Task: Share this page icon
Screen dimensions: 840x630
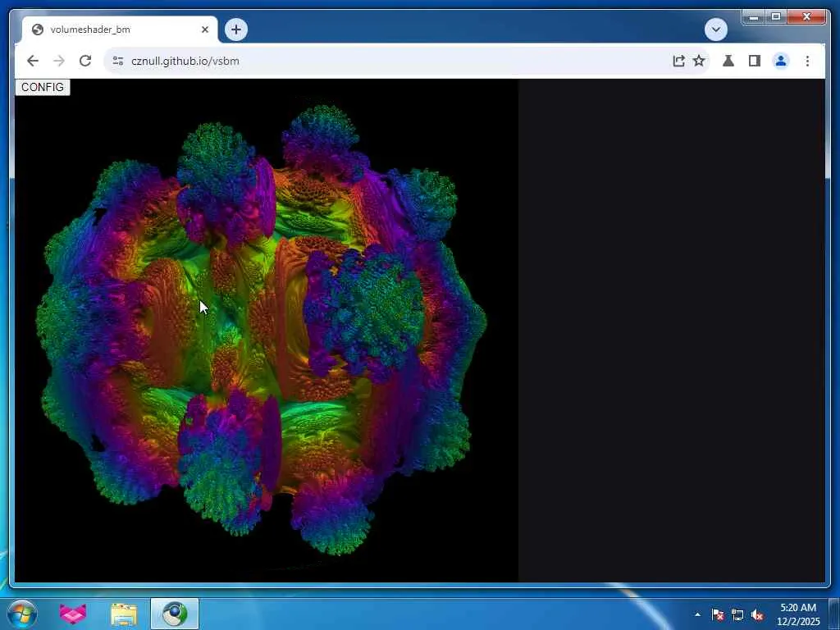Action: point(678,61)
